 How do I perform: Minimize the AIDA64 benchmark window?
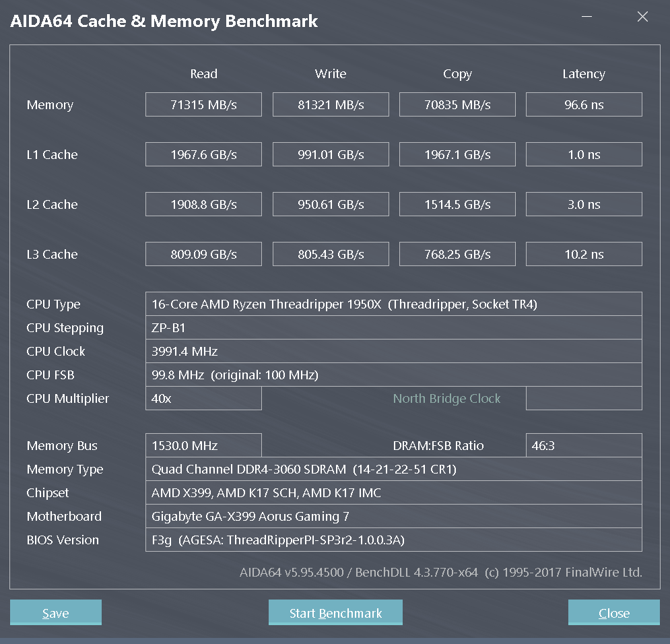(x=587, y=17)
